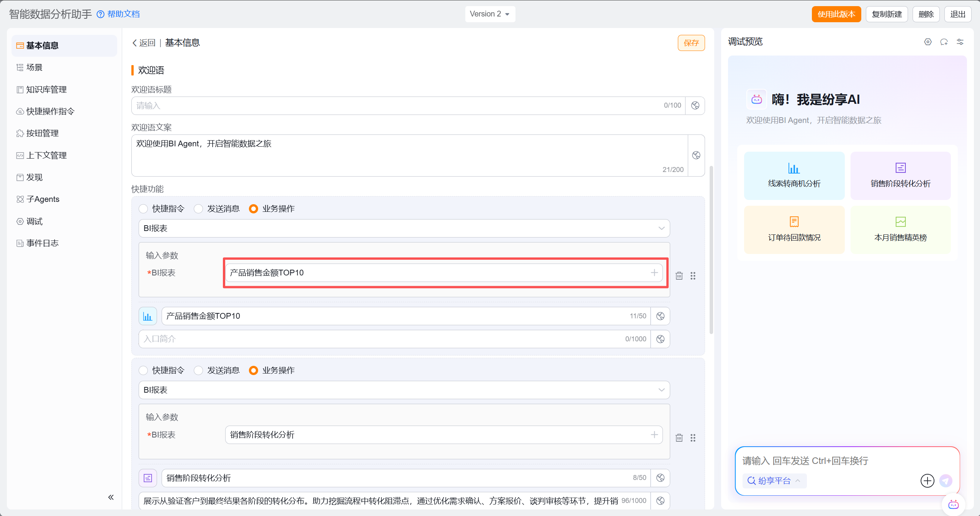
Task: Click the new conversation icon in 调试预览 header
Action: point(944,42)
